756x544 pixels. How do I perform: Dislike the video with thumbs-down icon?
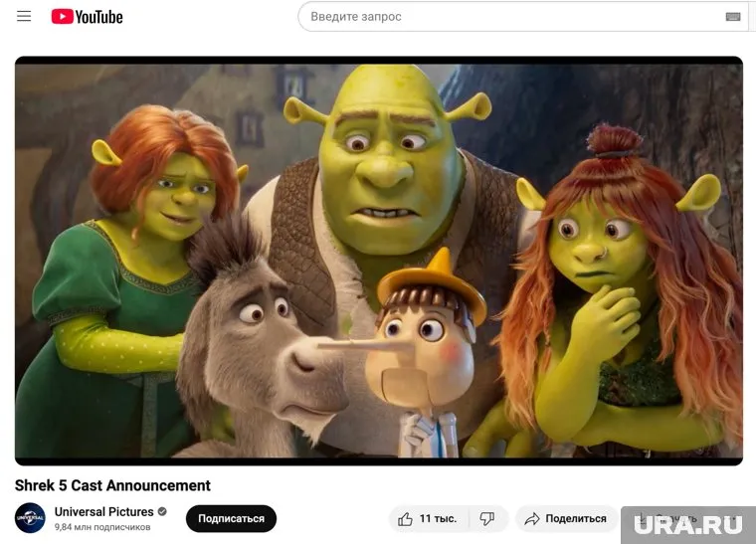(487, 519)
